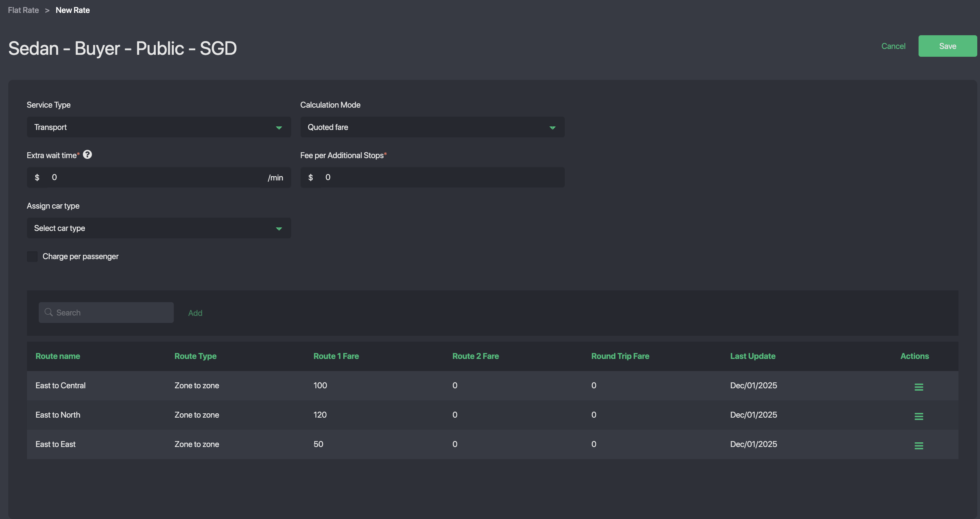
Task: Click the Last Update column header
Action: point(752,356)
